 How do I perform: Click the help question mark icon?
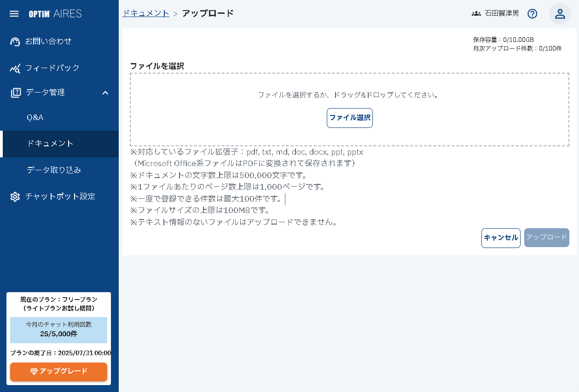[x=532, y=13]
